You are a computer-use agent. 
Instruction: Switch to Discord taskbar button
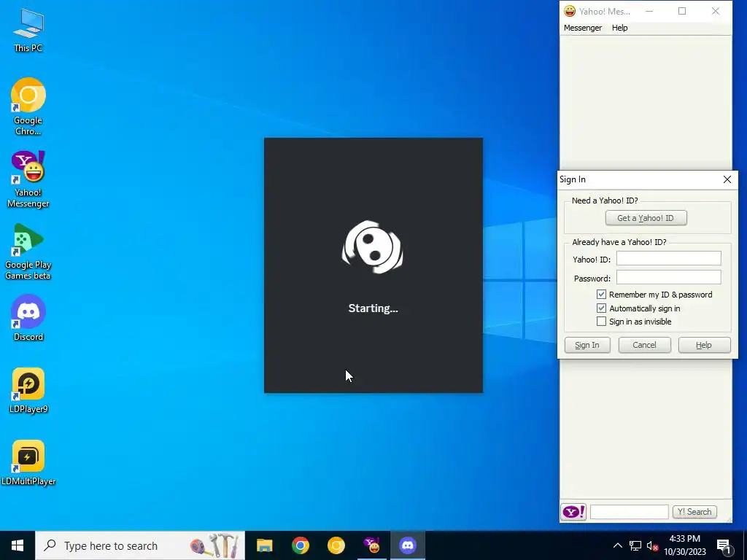pos(407,545)
